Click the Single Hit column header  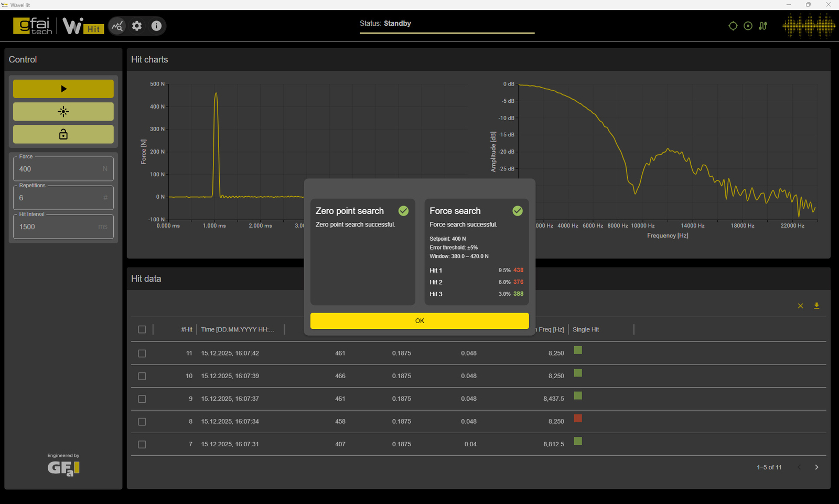586,329
